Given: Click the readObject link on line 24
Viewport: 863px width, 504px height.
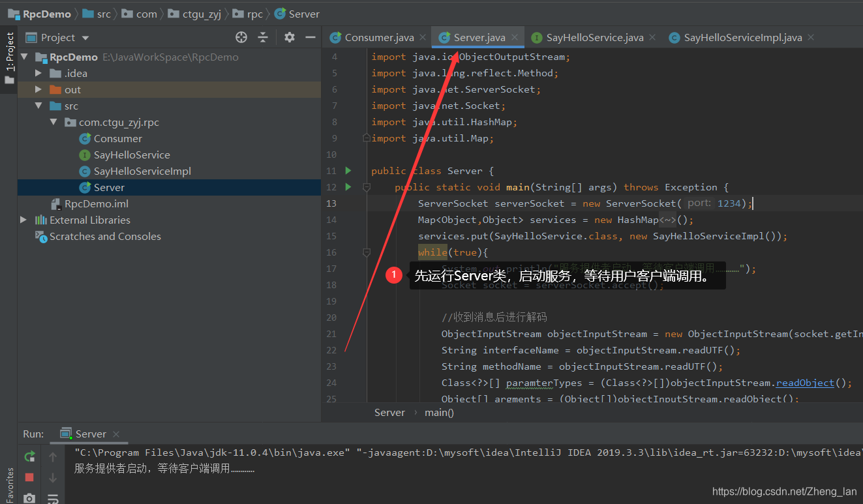Looking at the screenshot, I should 805,383.
